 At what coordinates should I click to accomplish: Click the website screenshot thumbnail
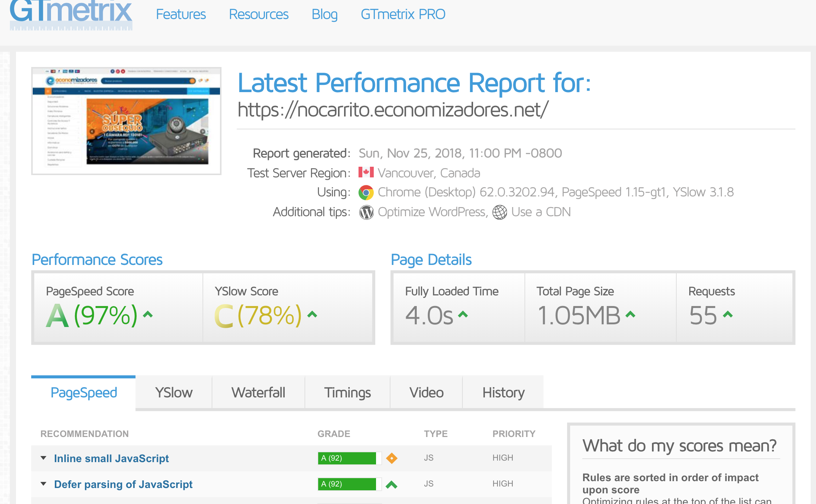(x=126, y=121)
